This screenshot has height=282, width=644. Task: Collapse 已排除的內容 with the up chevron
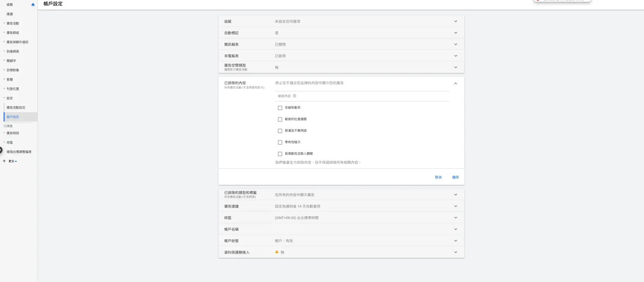(455, 83)
